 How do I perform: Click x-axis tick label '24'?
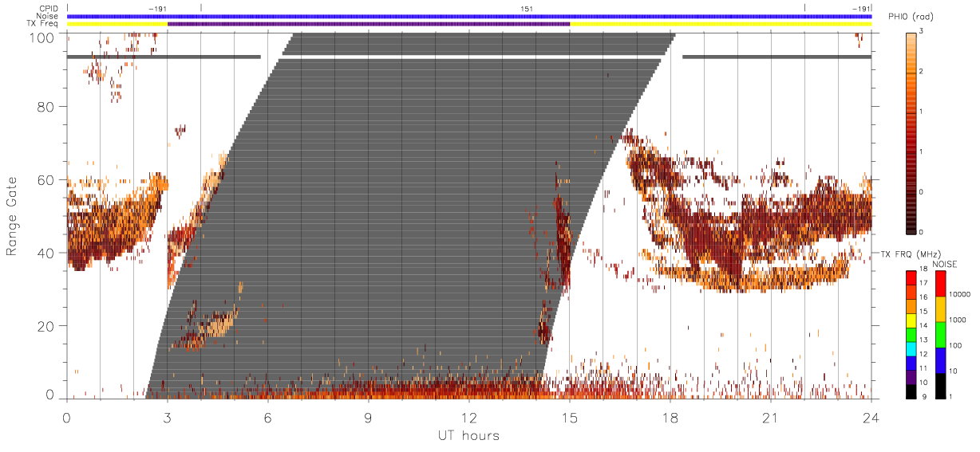(871, 419)
